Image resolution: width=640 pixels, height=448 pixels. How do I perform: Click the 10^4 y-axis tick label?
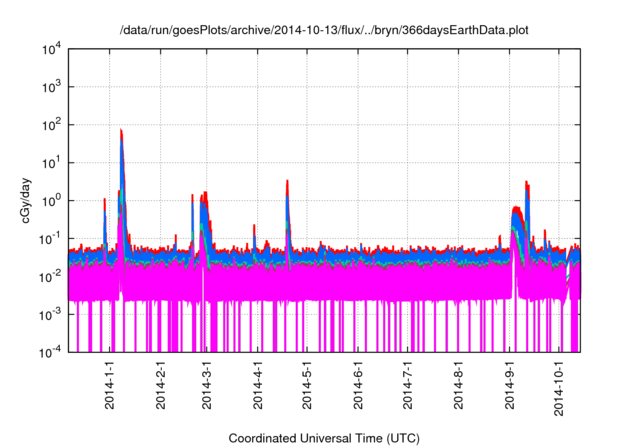pos(52,49)
